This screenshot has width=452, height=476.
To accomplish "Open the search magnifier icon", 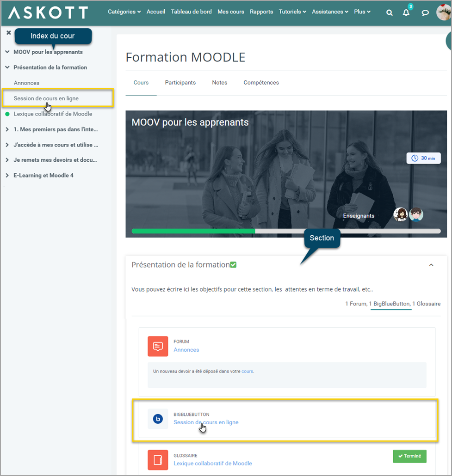I will pos(389,12).
